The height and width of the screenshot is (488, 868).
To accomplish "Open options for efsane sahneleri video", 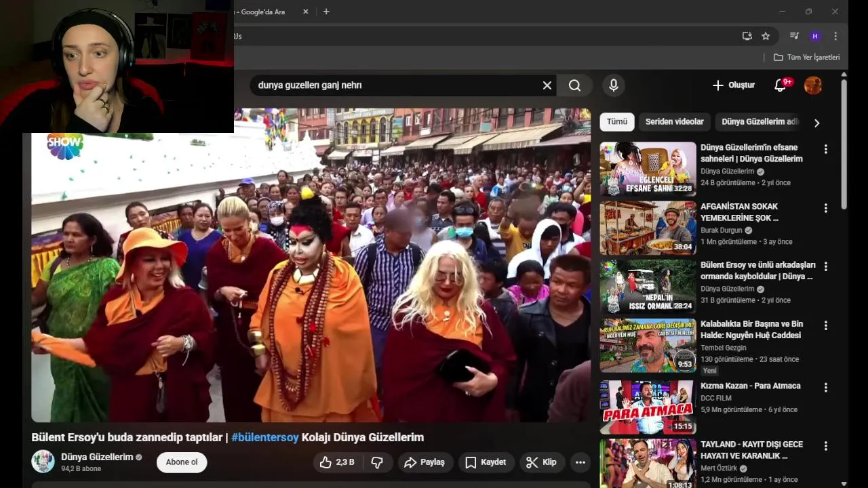I will [825, 149].
